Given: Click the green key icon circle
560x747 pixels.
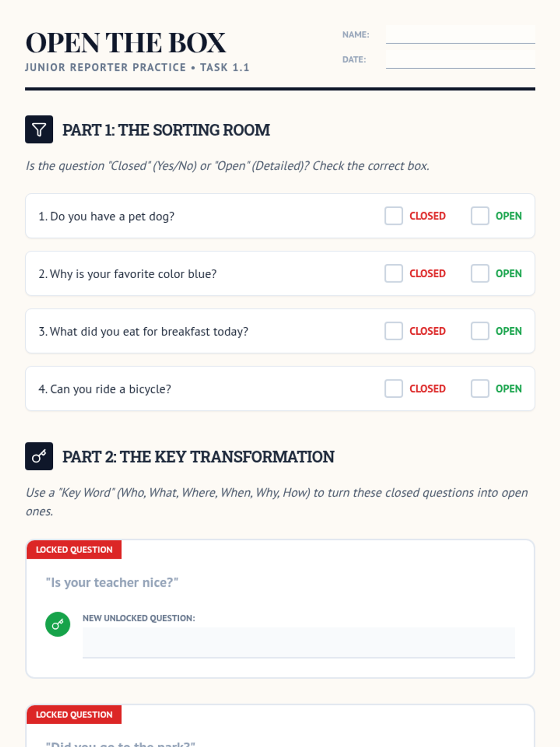Looking at the screenshot, I should tap(57, 624).
